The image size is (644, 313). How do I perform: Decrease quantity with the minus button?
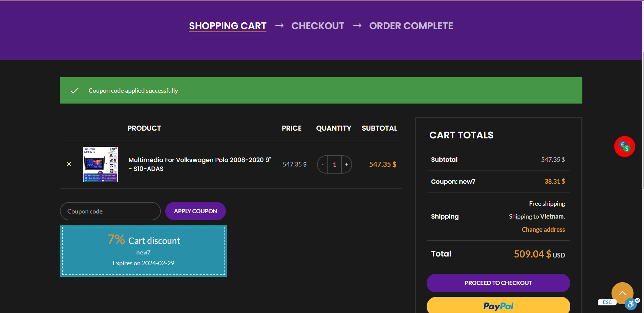(322, 164)
